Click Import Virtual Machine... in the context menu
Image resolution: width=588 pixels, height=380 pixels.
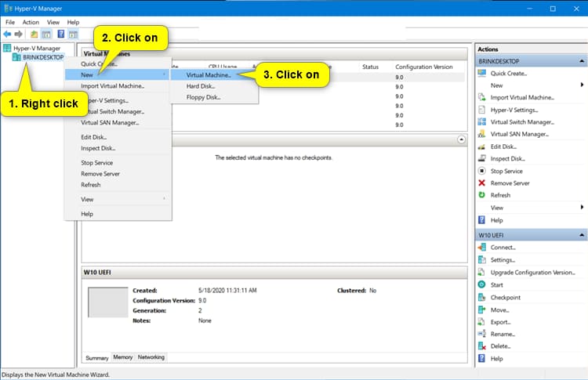tap(112, 86)
